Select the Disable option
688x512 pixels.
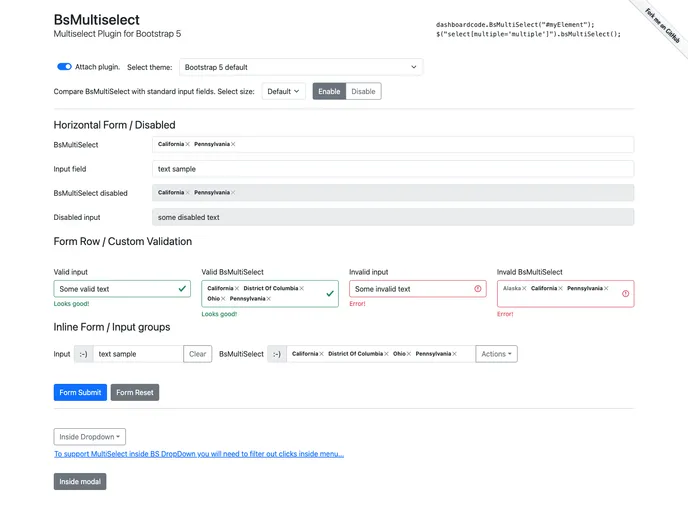coord(363,91)
